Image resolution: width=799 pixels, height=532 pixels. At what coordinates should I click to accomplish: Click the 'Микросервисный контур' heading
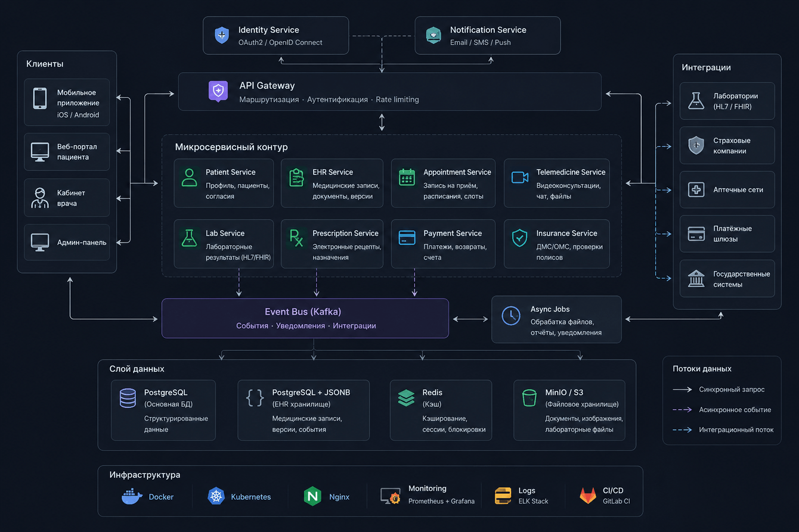point(231,147)
